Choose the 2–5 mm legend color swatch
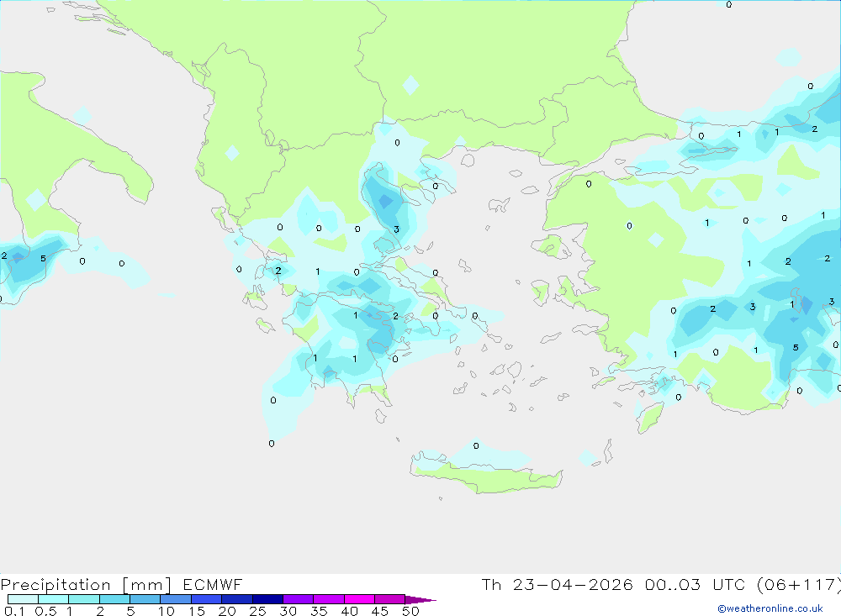The width and height of the screenshot is (841, 616). [114, 599]
